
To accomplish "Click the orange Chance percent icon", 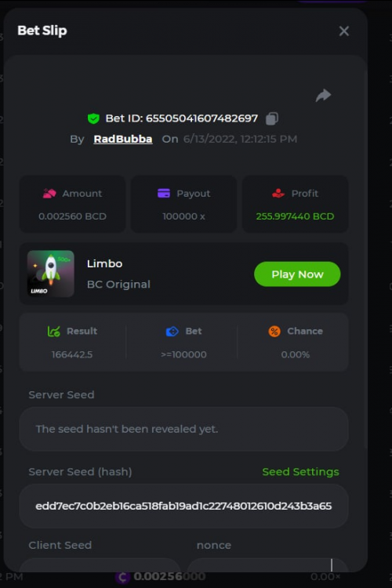I will 274,331.
